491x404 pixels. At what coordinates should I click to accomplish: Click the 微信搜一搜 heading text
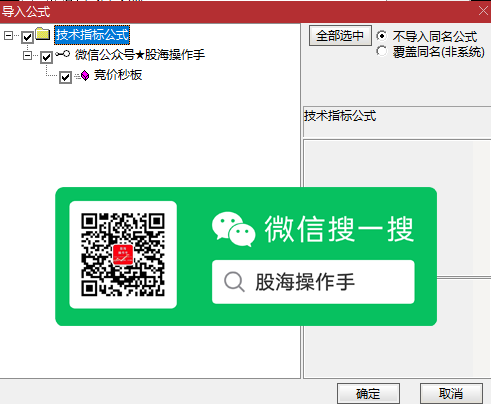[339, 229]
